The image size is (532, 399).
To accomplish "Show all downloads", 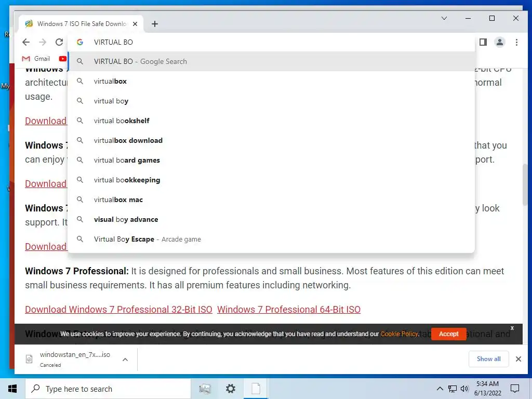I will coord(488,359).
